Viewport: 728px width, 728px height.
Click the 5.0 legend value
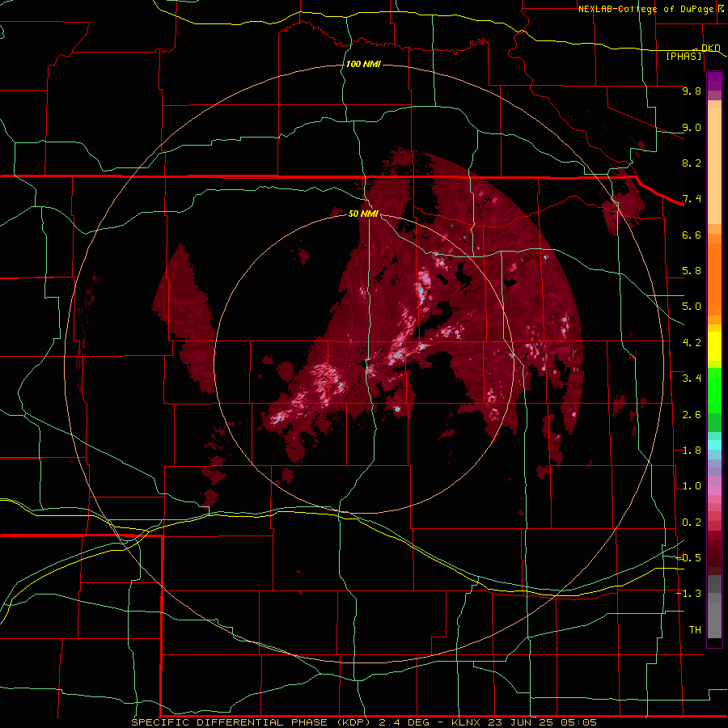pyautogui.click(x=692, y=307)
